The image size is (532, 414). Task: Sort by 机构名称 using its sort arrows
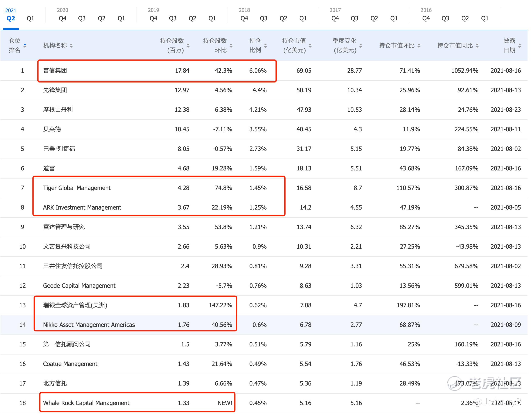click(x=71, y=45)
